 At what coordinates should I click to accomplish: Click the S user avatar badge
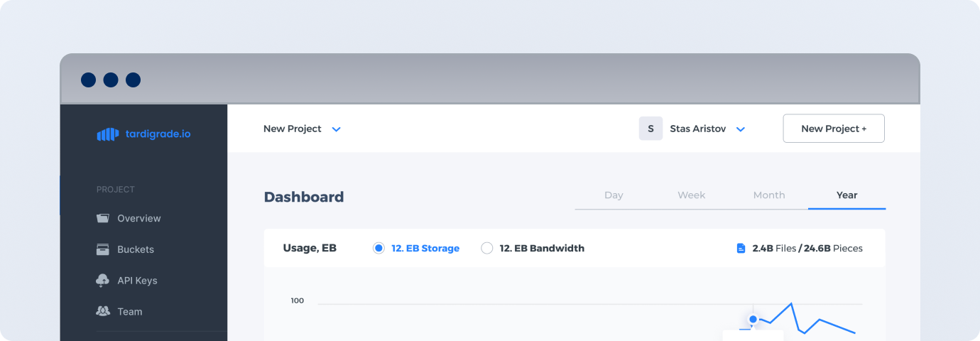point(650,129)
